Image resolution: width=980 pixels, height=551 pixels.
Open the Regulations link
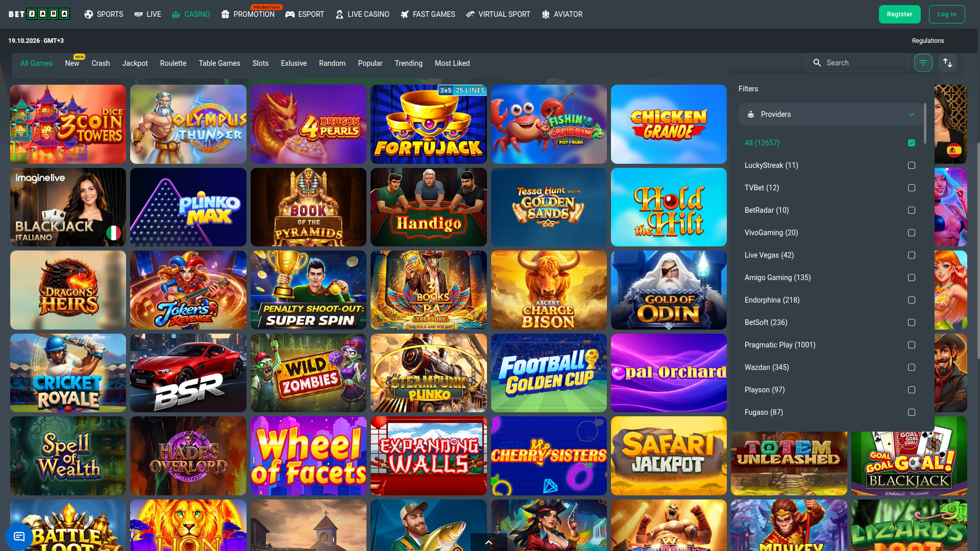pyautogui.click(x=928, y=41)
